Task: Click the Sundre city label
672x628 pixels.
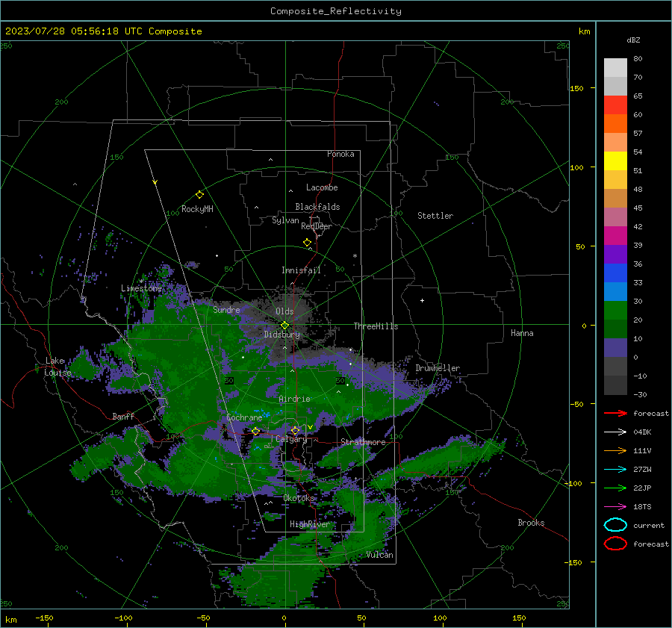Action: (x=226, y=309)
